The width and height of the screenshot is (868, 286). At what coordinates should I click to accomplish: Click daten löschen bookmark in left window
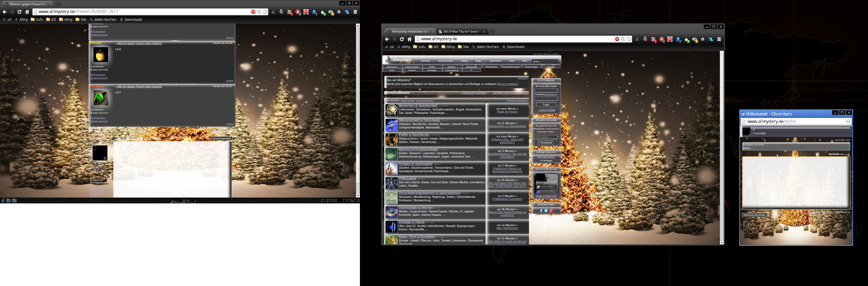[103, 20]
